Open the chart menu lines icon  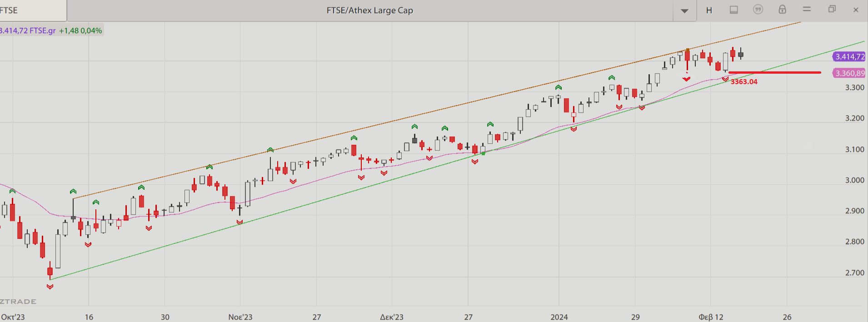(x=807, y=9)
